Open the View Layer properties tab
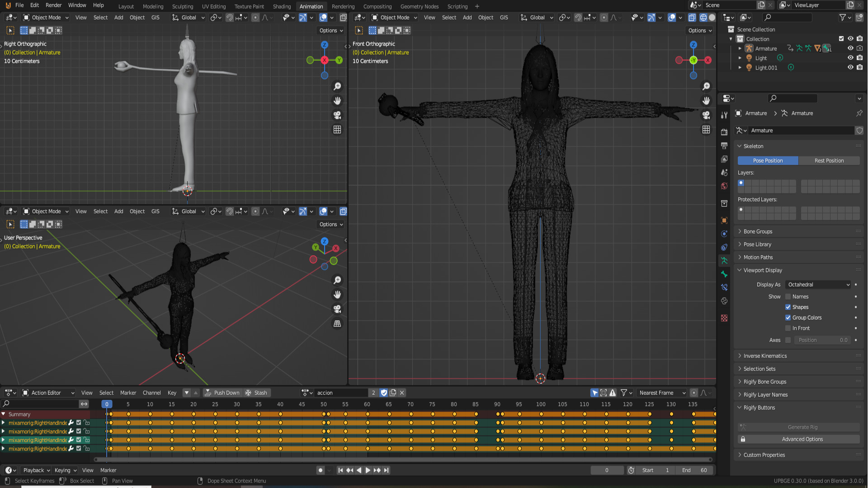 (x=724, y=159)
